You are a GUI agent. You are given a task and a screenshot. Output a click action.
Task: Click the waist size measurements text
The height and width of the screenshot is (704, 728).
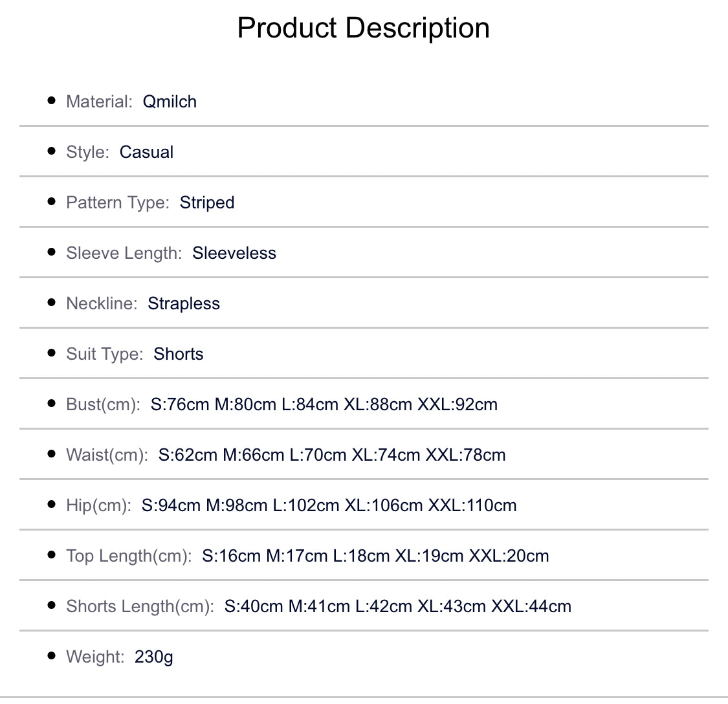tap(332, 455)
